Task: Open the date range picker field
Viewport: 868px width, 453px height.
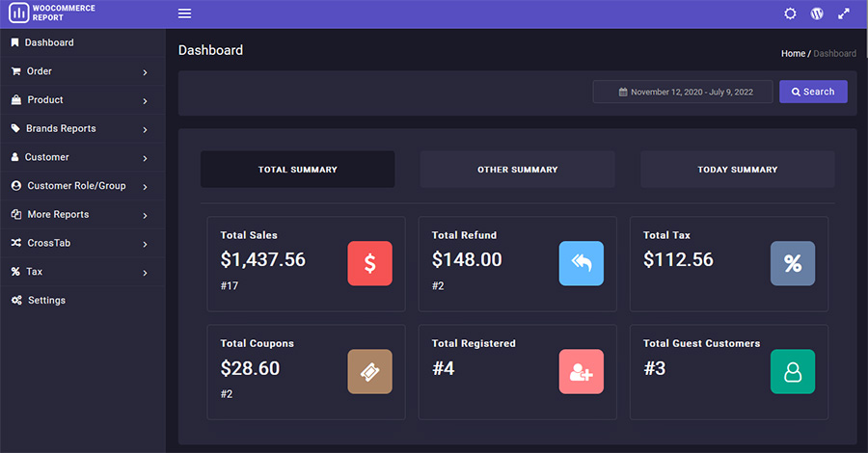Action: tap(683, 92)
